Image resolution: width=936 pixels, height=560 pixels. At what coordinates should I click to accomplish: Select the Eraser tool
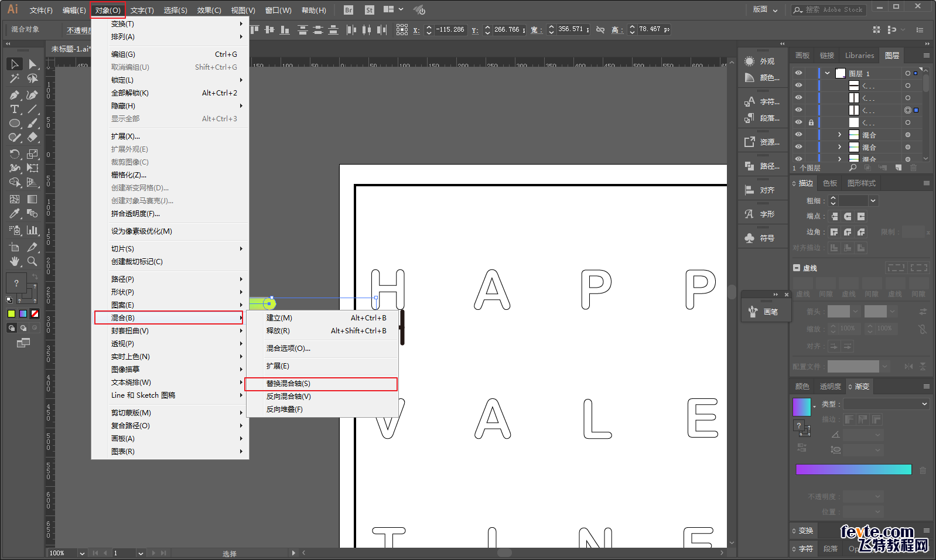(33, 138)
